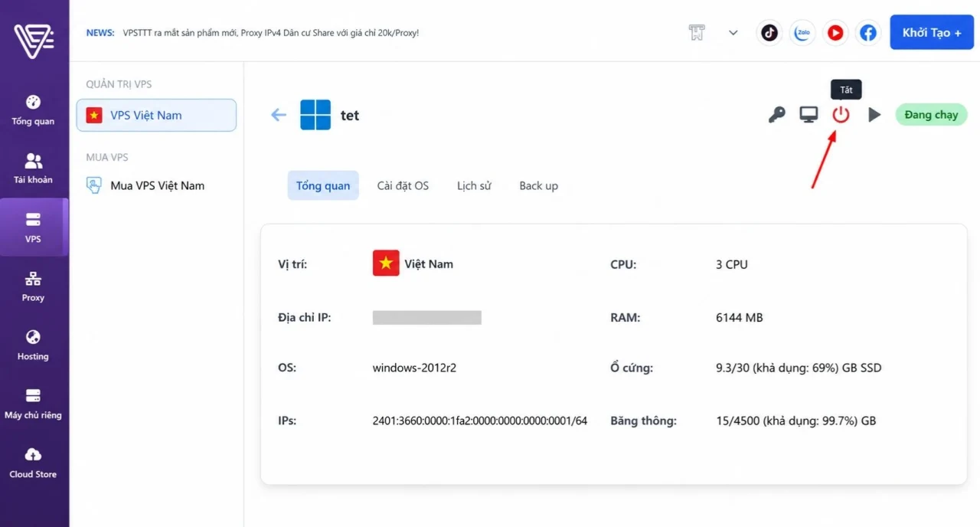Click the 6144 MB RAM value
The width and height of the screenshot is (980, 527).
(x=740, y=317)
